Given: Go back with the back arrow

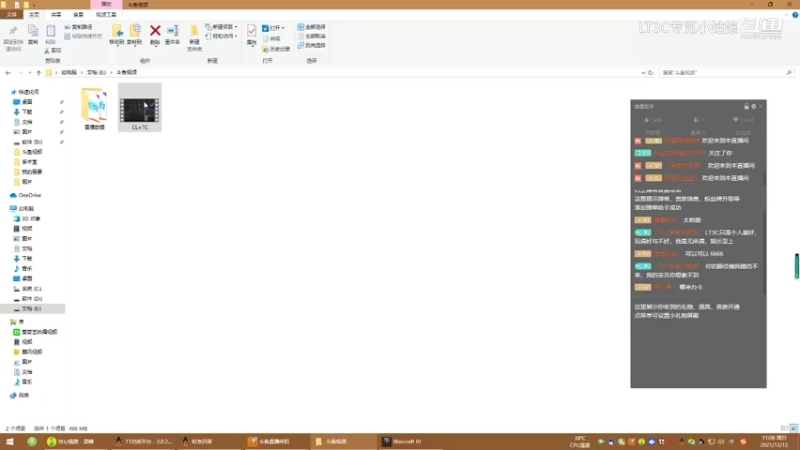Looking at the screenshot, I should [8, 73].
